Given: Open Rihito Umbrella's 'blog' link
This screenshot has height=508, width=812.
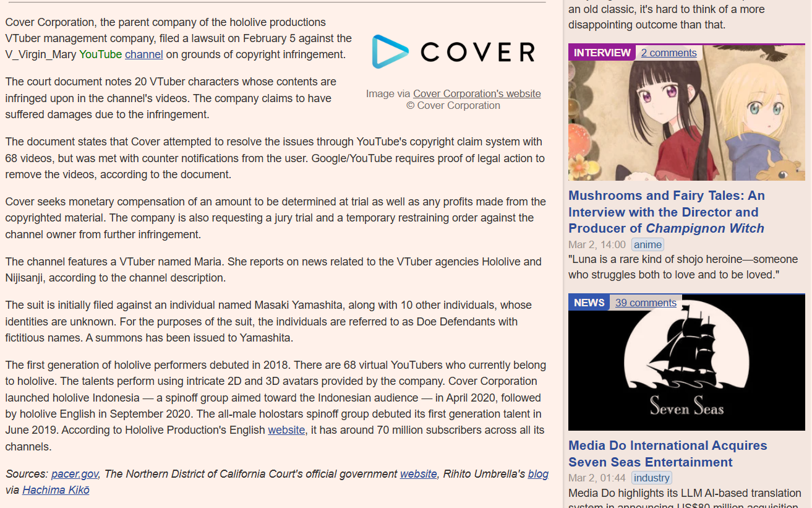Looking at the screenshot, I should [x=538, y=474].
